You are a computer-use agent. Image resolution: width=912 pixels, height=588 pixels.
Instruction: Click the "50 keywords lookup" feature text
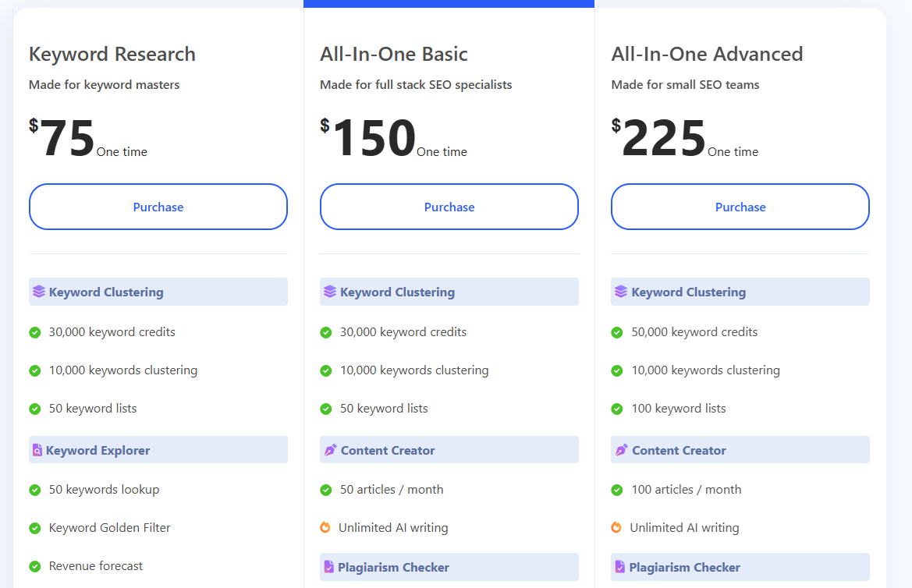coord(104,490)
